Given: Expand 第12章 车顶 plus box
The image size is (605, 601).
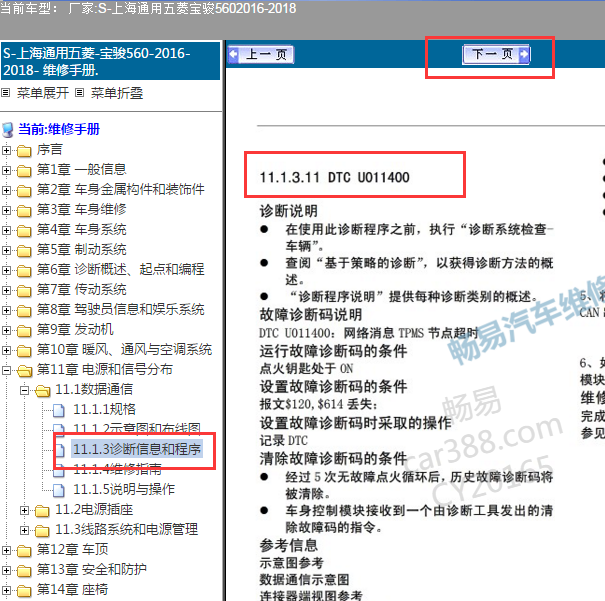Looking at the screenshot, I should (x=6, y=550).
